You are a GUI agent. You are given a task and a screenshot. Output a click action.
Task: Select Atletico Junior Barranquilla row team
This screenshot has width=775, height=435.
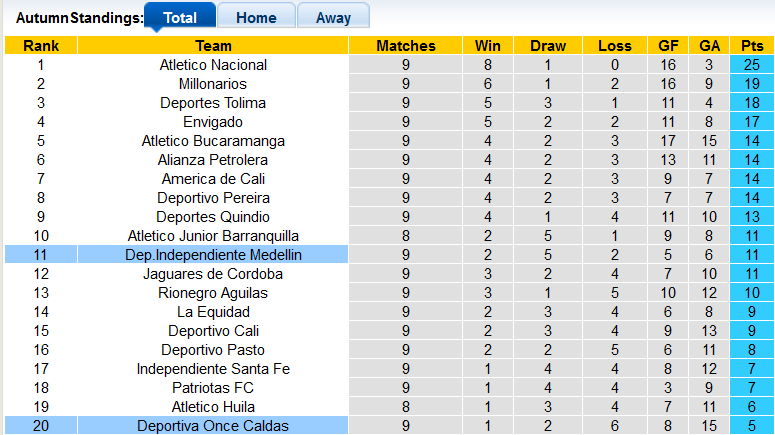213,236
